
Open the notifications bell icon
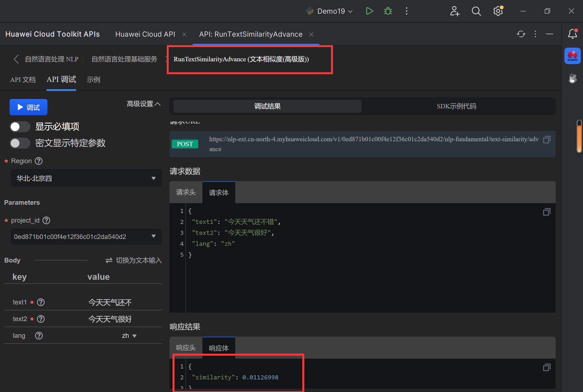pyautogui.click(x=572, y=34)
